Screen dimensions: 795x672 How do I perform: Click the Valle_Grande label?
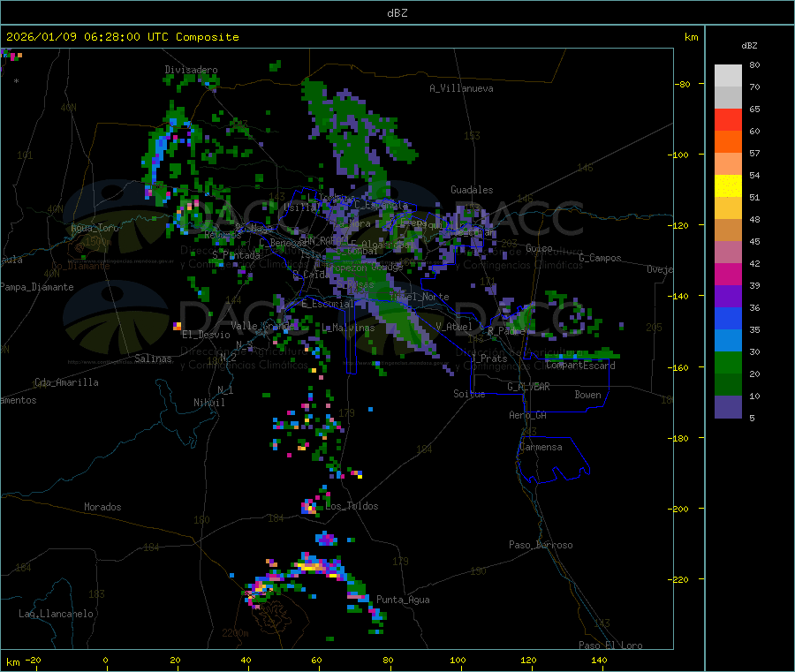pos(262,325)
